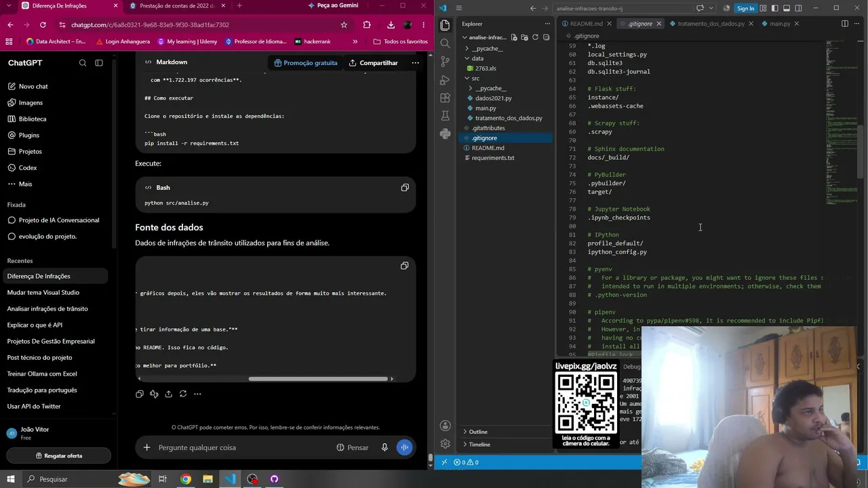The width and height of the screenshot is (868, 488).
Task: Open the Testing flask icon in VS Code
Action: 445,116
